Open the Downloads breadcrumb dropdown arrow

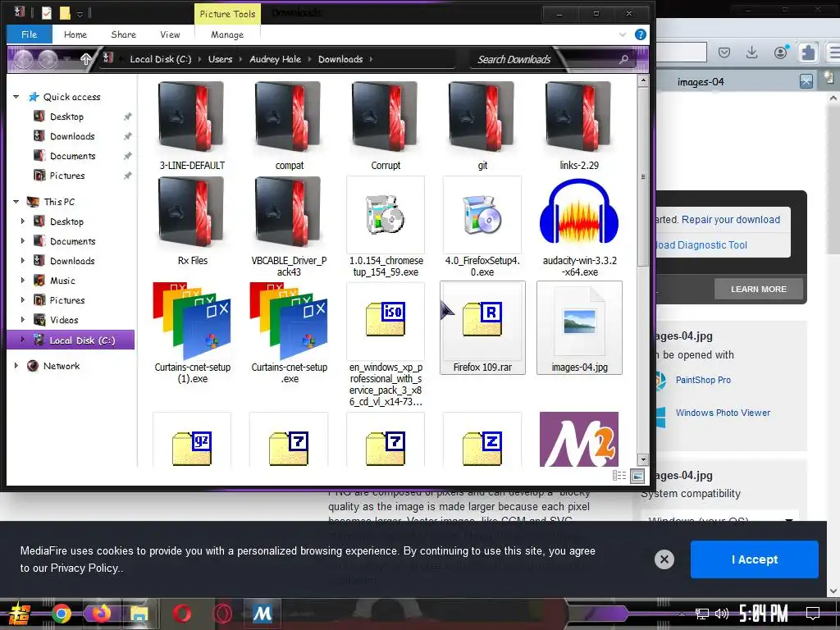[371, 59]
